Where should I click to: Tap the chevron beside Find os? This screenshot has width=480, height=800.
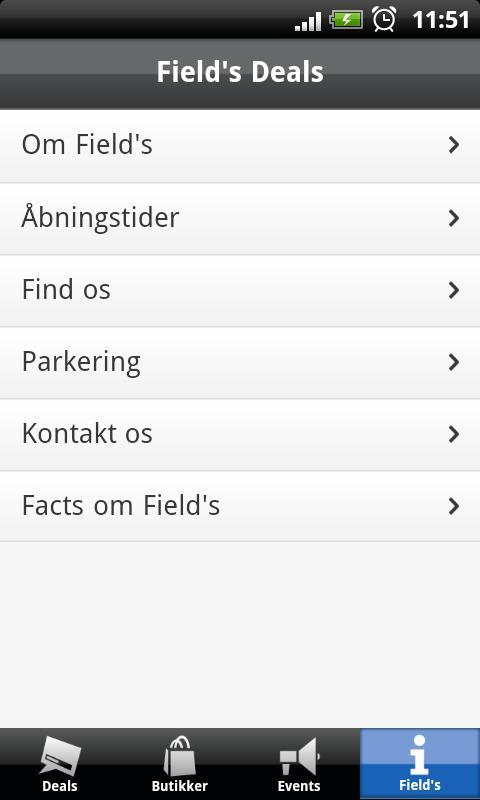(x=453, y=290)
